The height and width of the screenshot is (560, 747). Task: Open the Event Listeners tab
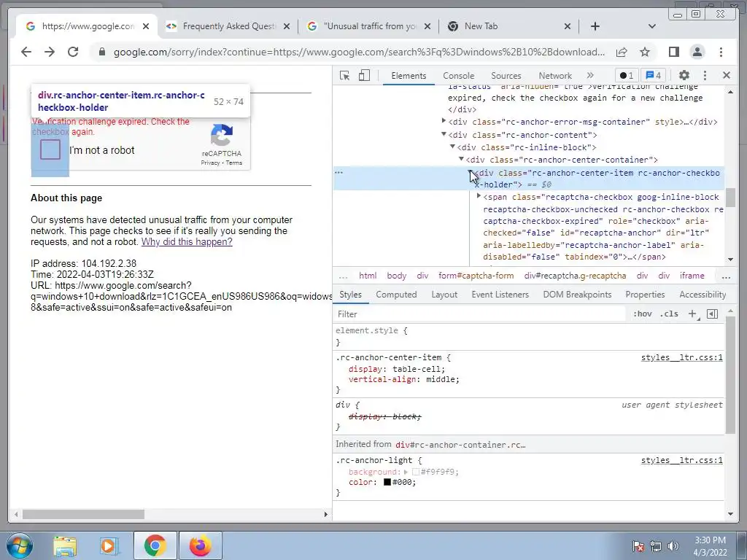coord(500,295)
